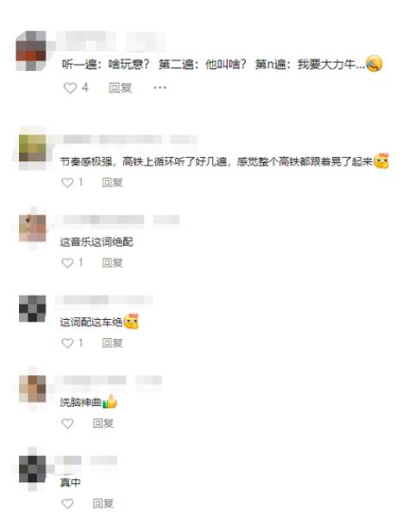
Task: Reply to the 节奏感极强 comment
Action: click(x=112, y=183)
